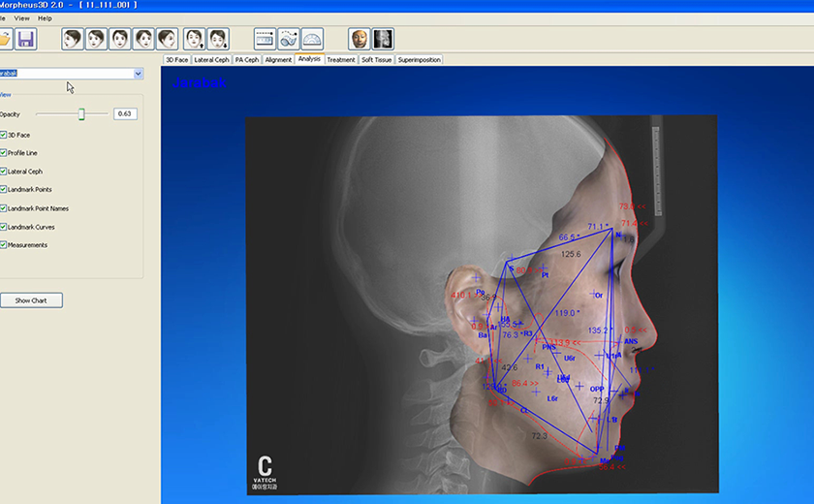Select the Analysis tab
This screenshot has height=504, width=814.
point(309,59)
